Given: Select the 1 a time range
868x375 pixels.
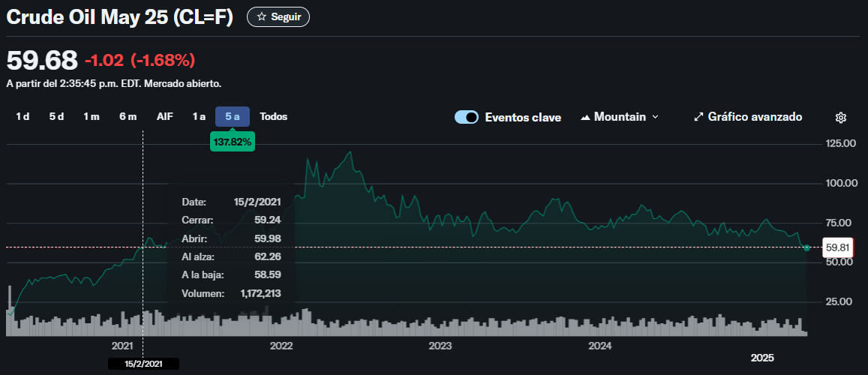Looking at the screenshot, I should (199, 117).
